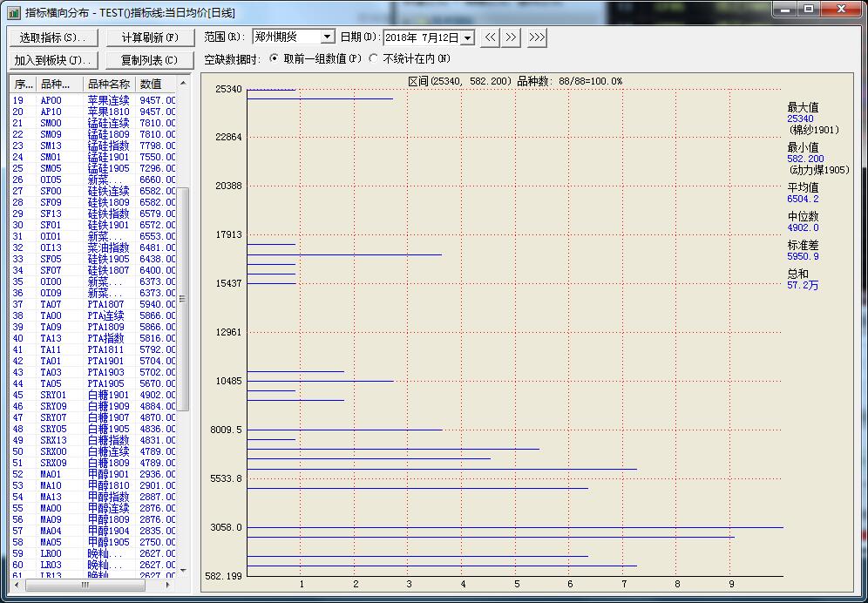Select row 19 AP00 苹果连续
Screen dimensions: 868x603
(x=93, y=100)
